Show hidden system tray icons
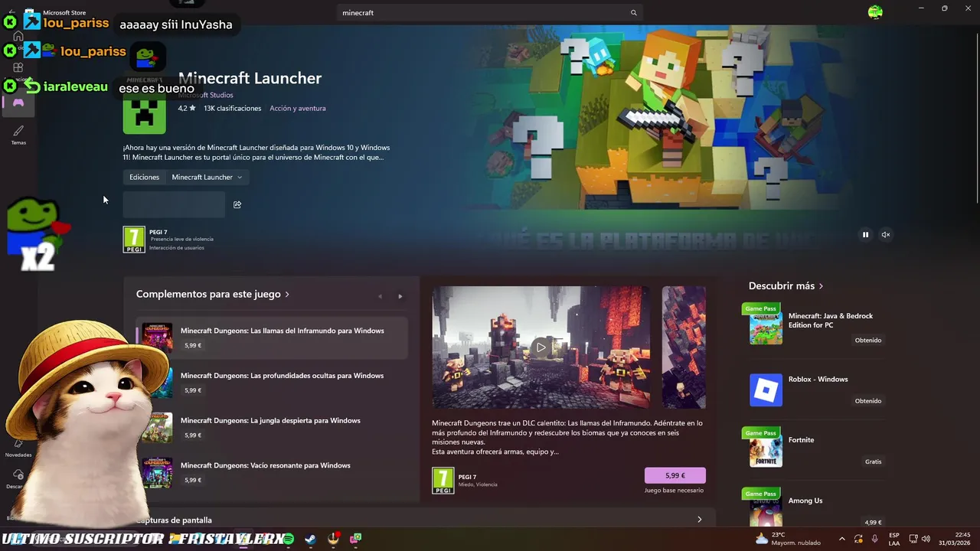Viewport: 980px width, 551px height. click(842, 540)
